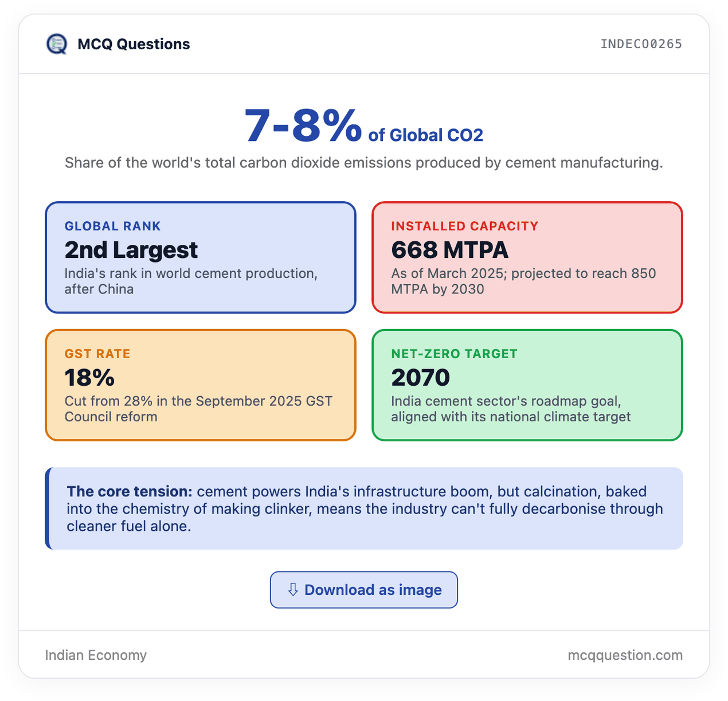Click the 'projected to reach 850 MTPA' description

[x=523, y=281]
